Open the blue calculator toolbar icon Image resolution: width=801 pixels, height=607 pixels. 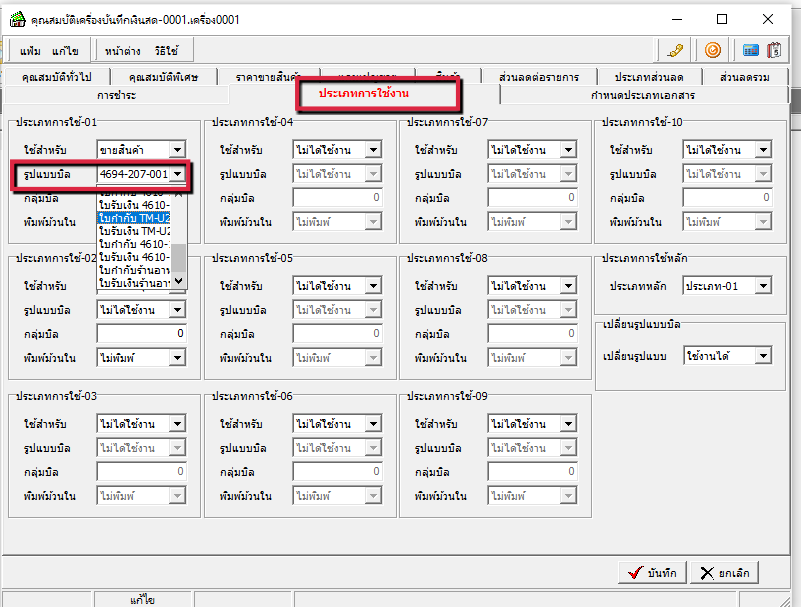coord(750,49)
